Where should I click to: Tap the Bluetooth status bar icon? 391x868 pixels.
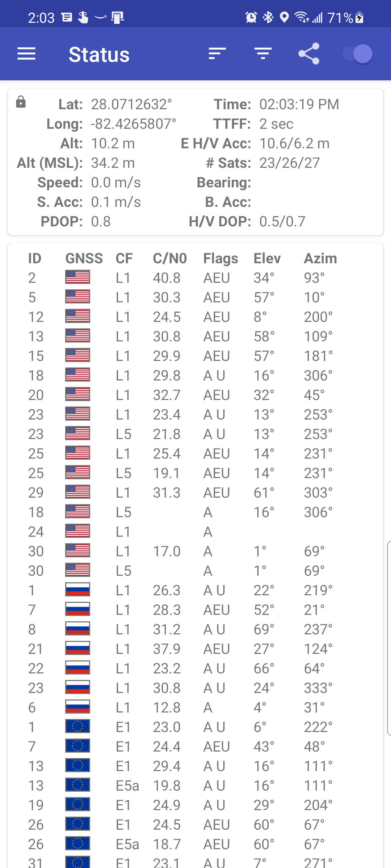click(x=268, y=17)
